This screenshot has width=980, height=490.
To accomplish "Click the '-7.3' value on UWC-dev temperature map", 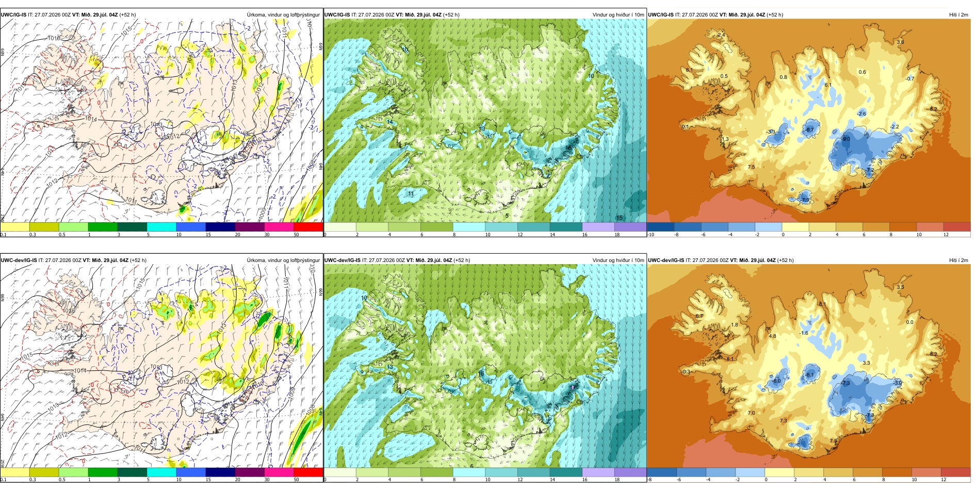I will [845, 383].
